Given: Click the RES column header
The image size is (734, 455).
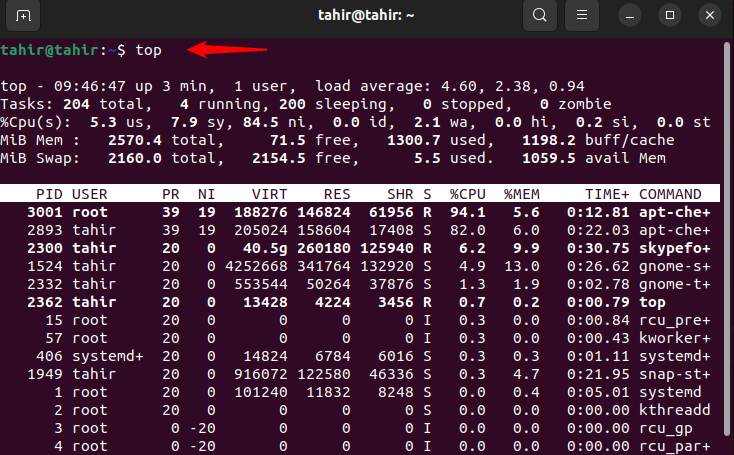Looking at the screenshot, I should pyautogui.click(x=337, y=194).
